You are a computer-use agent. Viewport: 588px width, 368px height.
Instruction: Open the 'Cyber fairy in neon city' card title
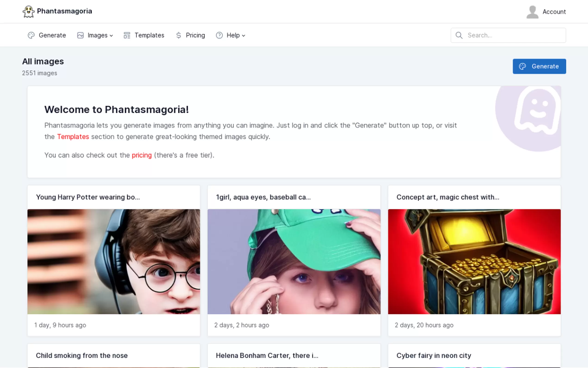click(x=433, y=355)
